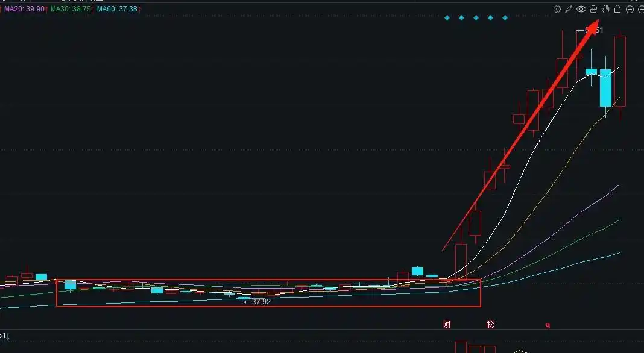Select the large cyan bearish candlestick
The width and height of the screenshot is (644, 353).
point(605,88)
